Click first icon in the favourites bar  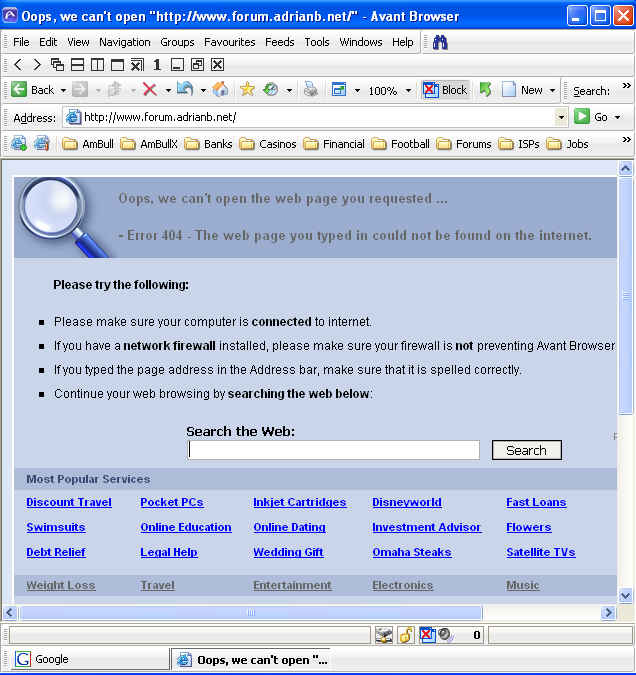[19, 143]
